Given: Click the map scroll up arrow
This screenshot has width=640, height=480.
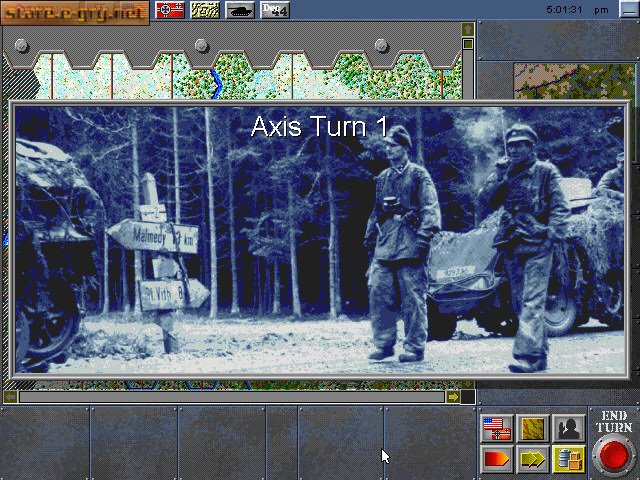Looking at the screenshot, I should [x=468, y=29].
